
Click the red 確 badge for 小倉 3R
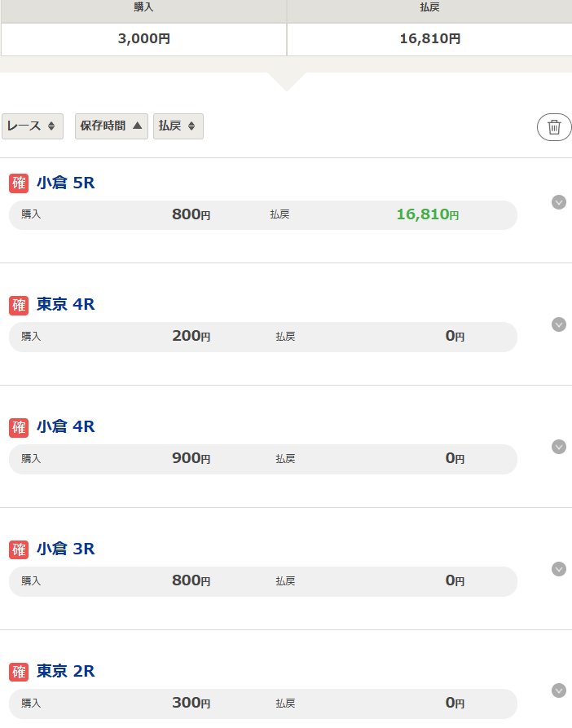pyautogui.click(x=19, y=549)
